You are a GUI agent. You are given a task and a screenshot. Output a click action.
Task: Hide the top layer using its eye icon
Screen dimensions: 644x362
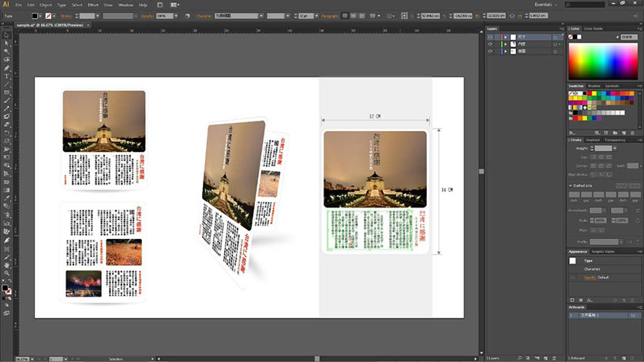tap(490, 36)
